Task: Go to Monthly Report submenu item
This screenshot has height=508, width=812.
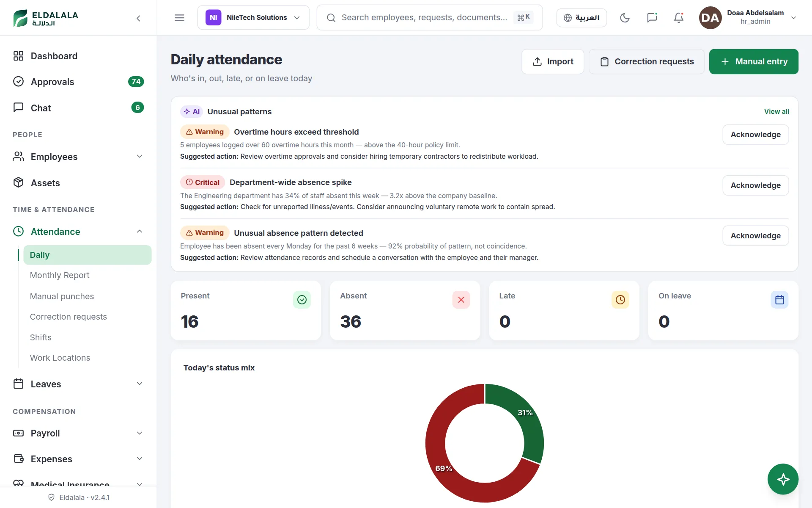Action: tap(60, 275)
